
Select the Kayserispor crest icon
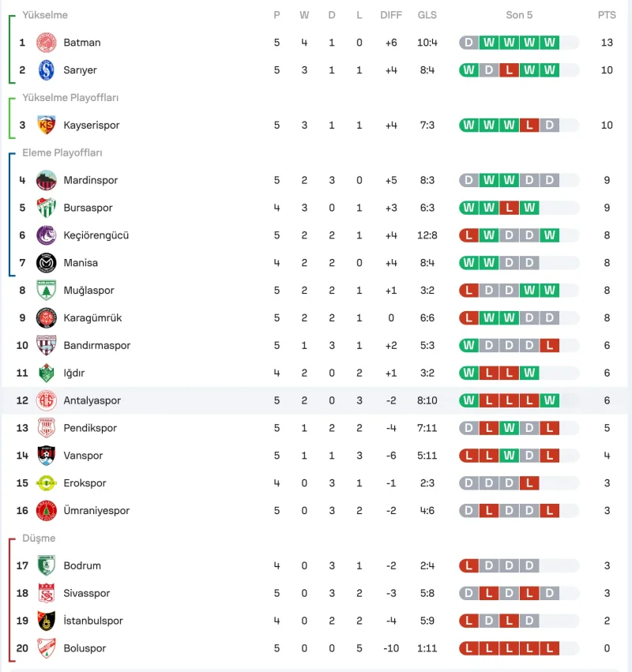(x=46, y=125)
